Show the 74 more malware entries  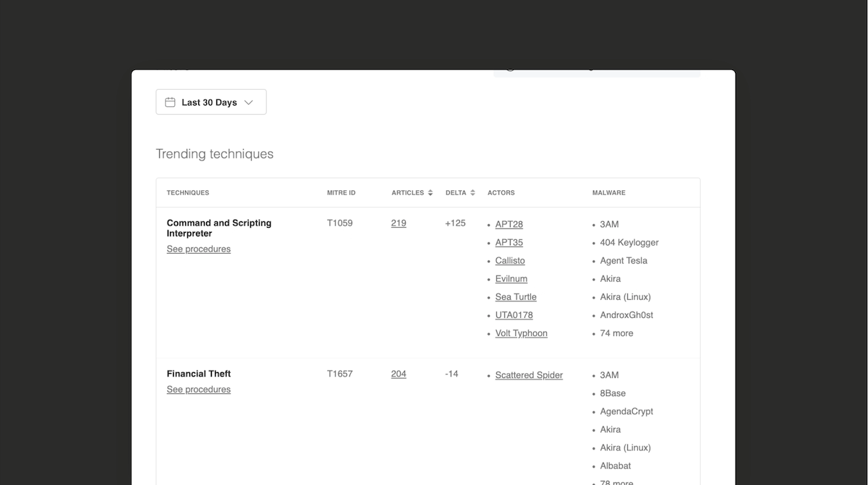tap(617, 333)
